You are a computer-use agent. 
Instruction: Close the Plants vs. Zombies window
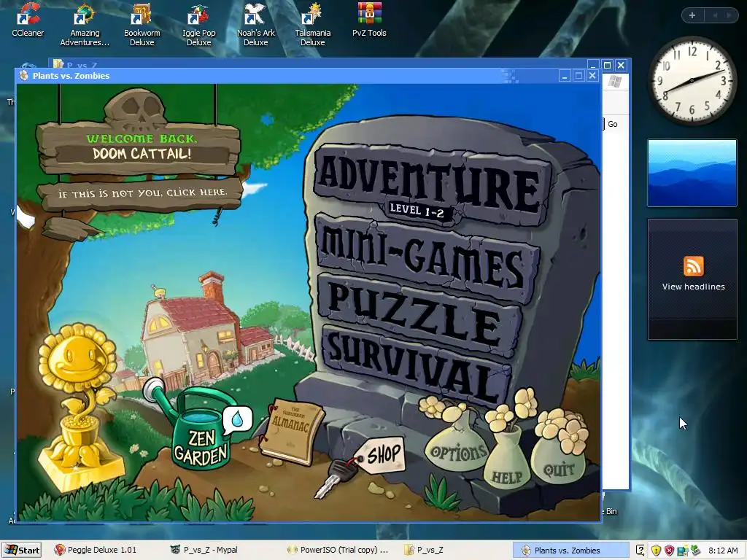point(592,76)
